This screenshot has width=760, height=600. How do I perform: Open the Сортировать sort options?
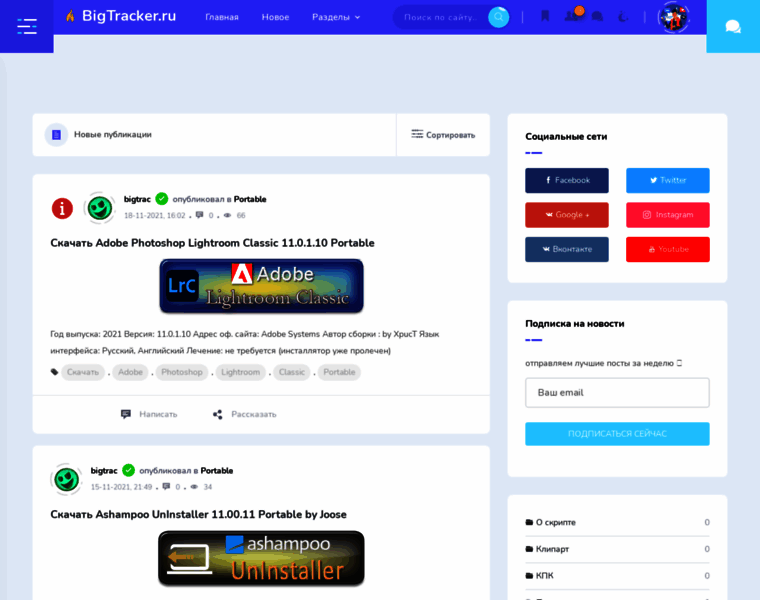coord(443,135)
